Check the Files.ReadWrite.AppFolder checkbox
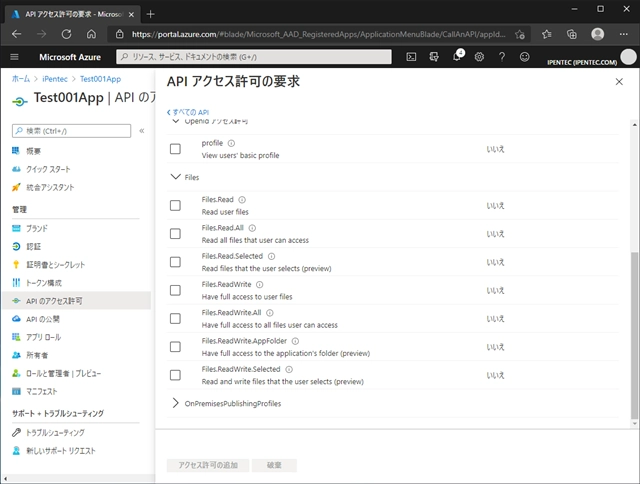This screenshot has width=640, height=484. (x=175, y=347)
